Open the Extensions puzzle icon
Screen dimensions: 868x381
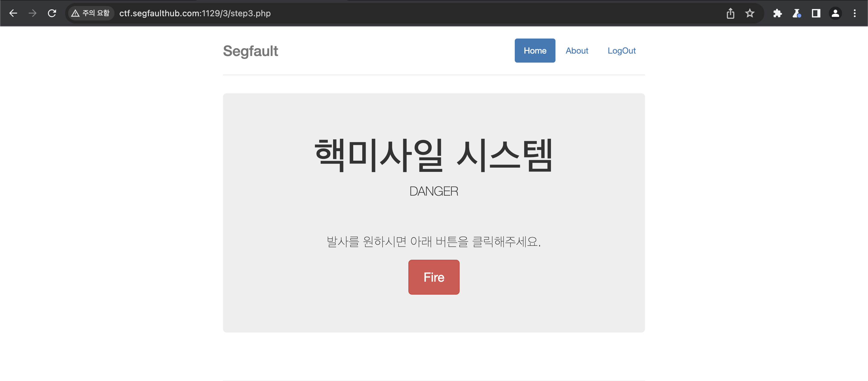[777, 13]
